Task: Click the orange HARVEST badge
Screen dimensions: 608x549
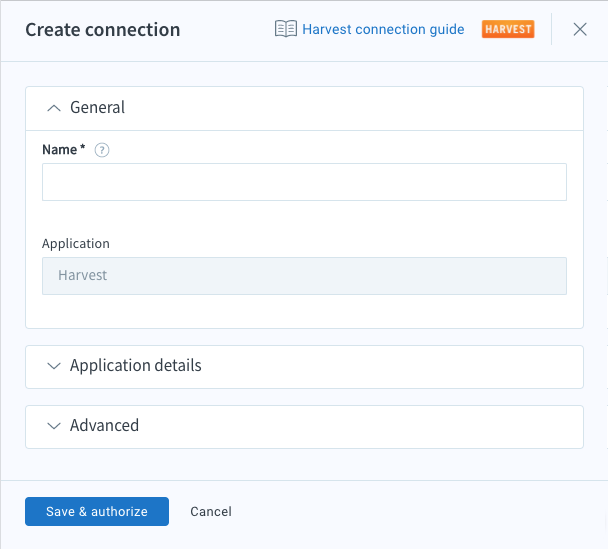Action: pos(508,29)
